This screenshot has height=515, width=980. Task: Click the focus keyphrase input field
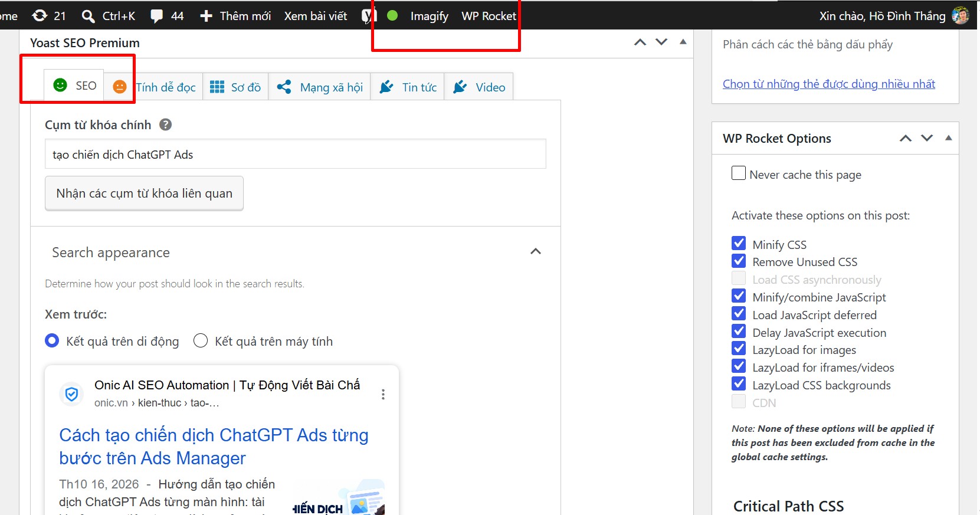point(296,154)
